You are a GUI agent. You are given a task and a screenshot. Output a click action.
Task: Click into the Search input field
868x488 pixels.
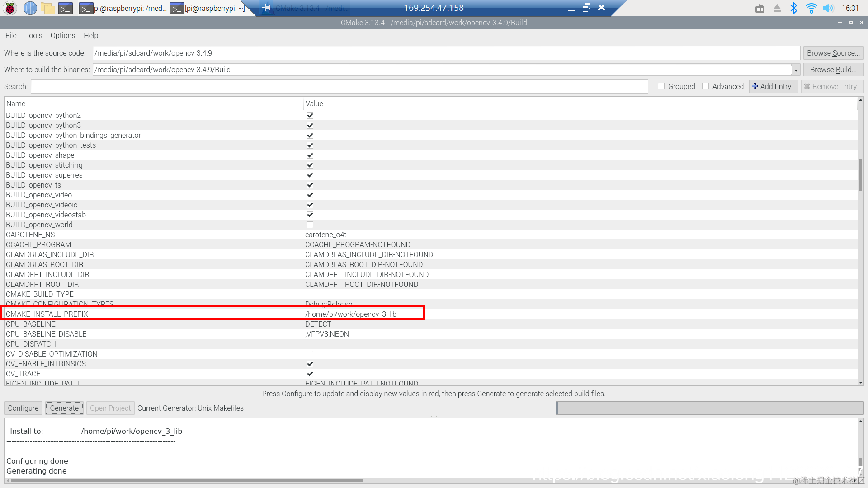[339, 86]
